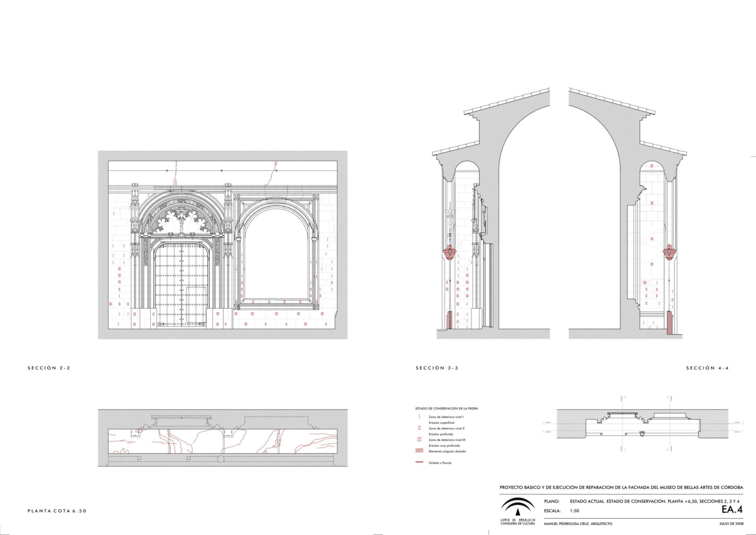Viewport: 756px width, 535px height.
Task: Click the level II deterioration legend symbol
Action: tap(419, 428)
